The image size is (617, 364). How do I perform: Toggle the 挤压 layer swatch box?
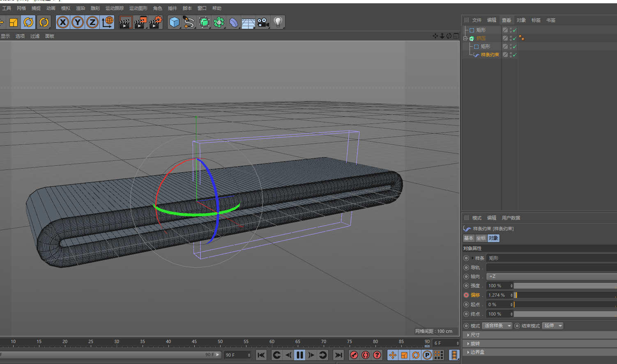[505, 38]
